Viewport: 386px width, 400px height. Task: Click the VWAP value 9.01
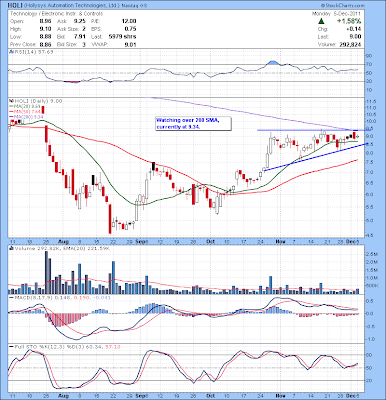[x=130, y=44]
